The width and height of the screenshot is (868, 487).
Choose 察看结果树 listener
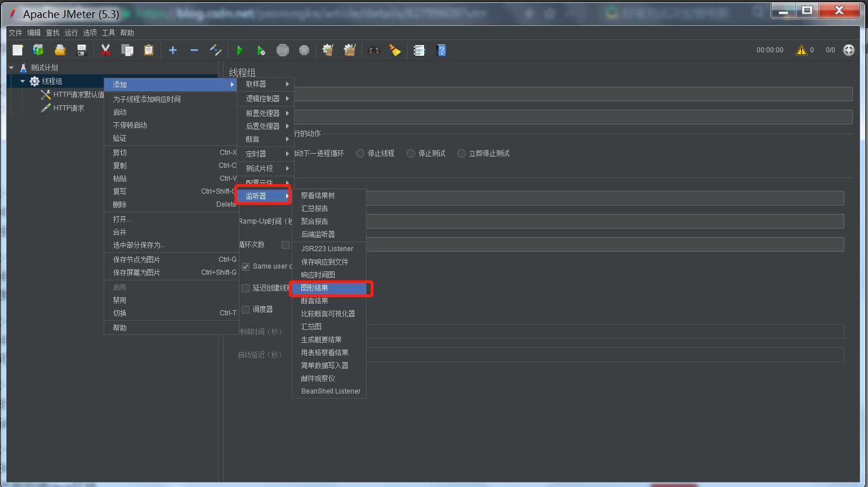click(x=329, y=195)
